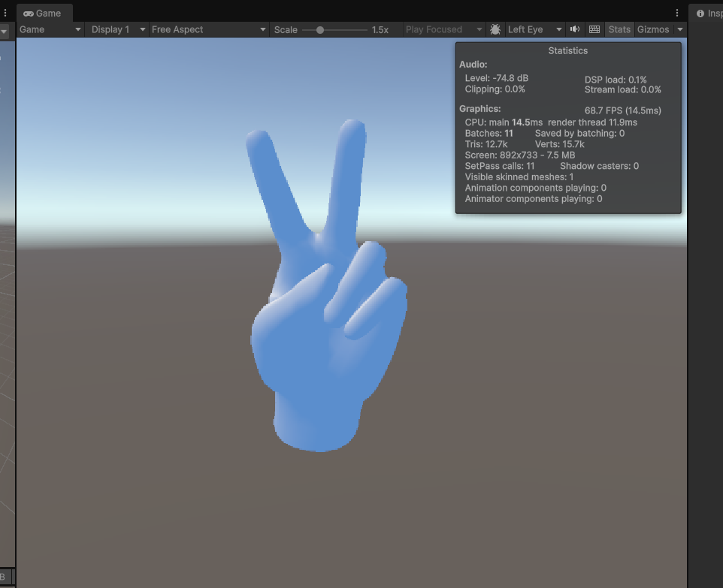
Task: Open the Game panel options menu
Action: 677,14
